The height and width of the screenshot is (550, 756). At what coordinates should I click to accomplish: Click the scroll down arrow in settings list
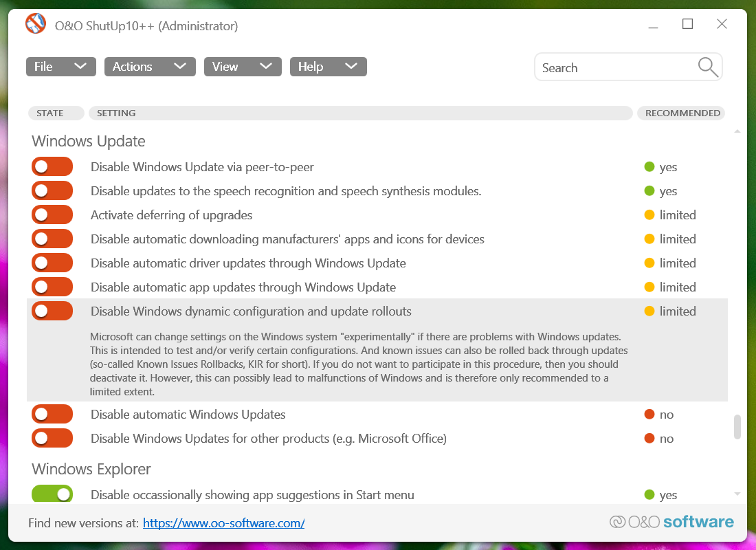(x=737, y=494)
